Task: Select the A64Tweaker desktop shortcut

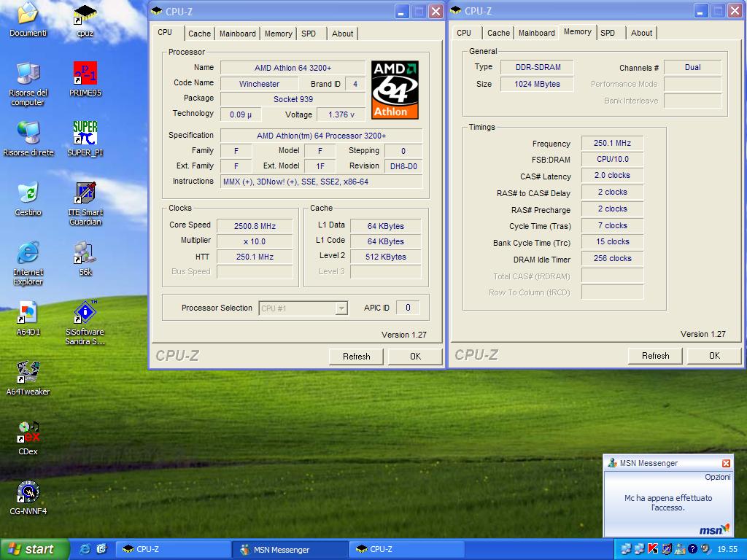Action: click(28, 378)
